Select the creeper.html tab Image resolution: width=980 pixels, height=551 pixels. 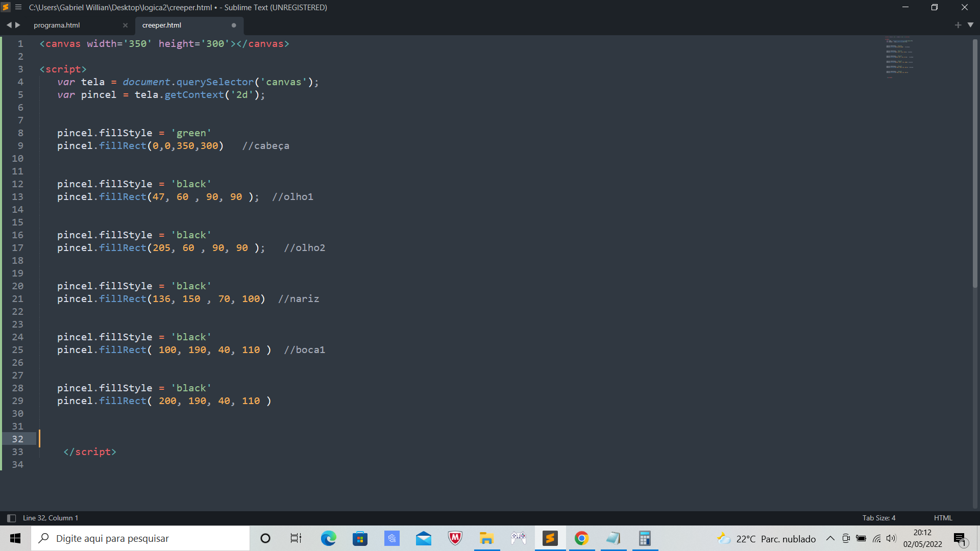point(162,25)
